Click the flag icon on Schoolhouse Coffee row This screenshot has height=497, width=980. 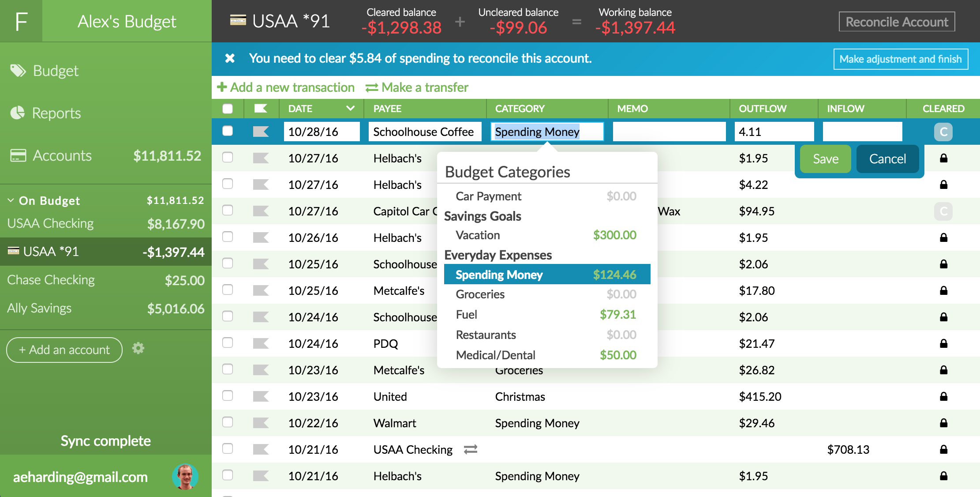point(261,131)
